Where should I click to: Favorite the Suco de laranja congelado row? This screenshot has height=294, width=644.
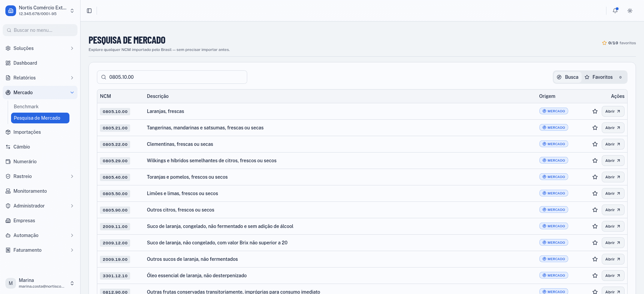point(595,226)
